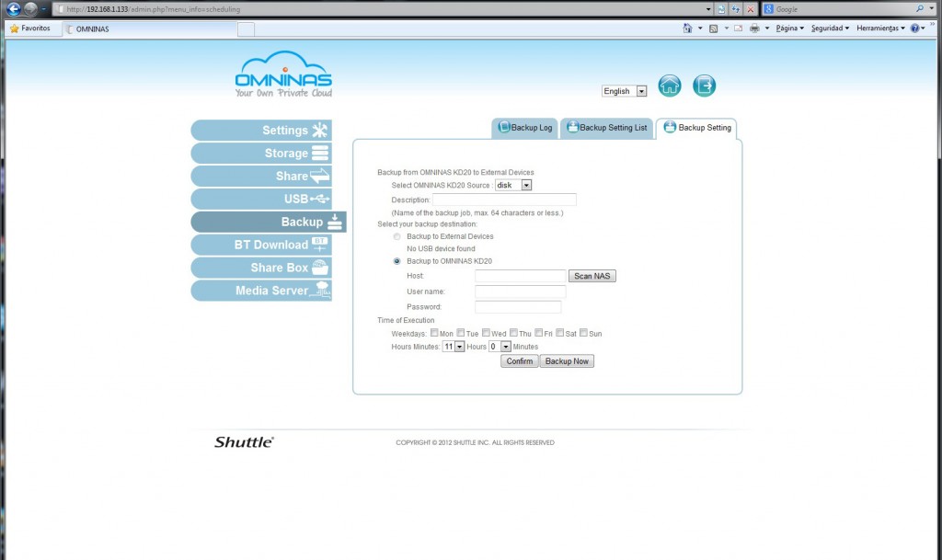The width and height of the screenshot is (942, 560).
Task: Open the English language dropdown
Action: (625, 91)
